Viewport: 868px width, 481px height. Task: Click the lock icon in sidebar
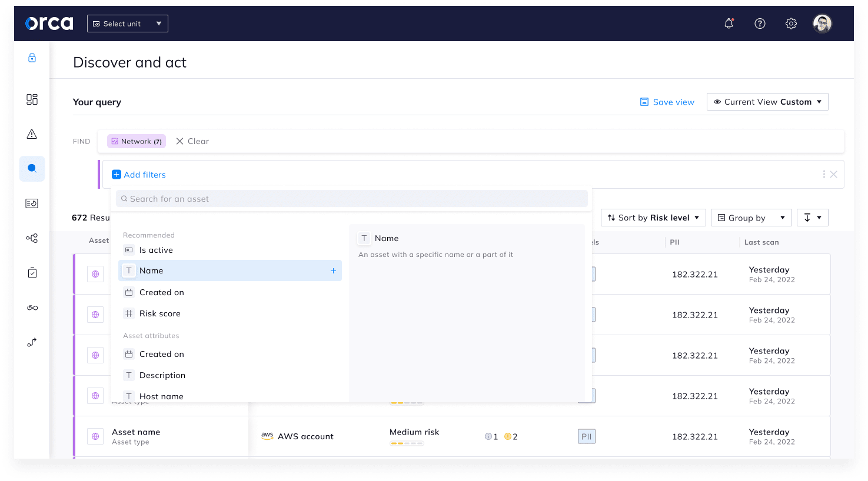(x=32, y=58)
